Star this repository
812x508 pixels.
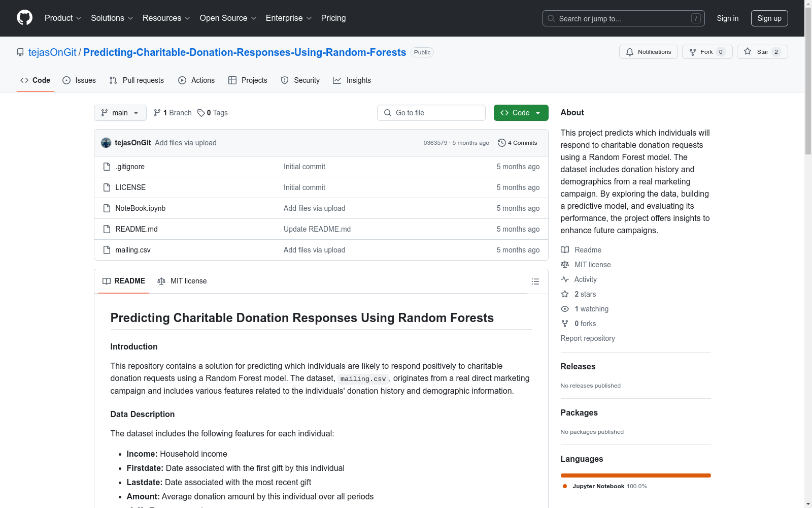click(x=762, y=52)
